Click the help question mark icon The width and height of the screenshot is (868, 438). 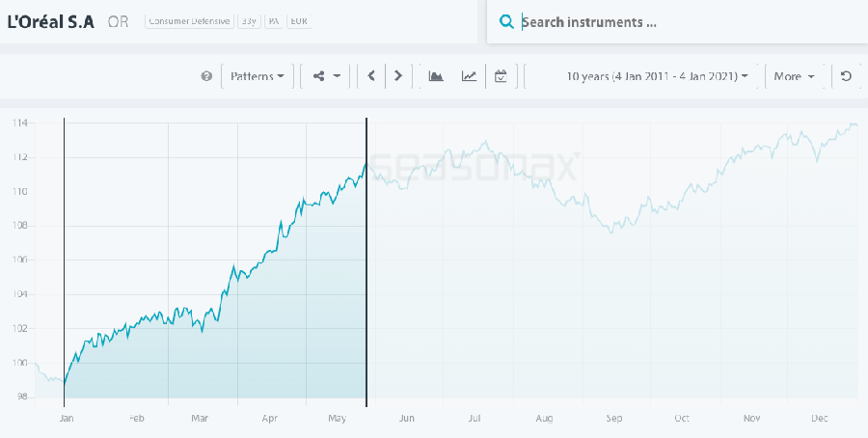pyautogui.click(x=206, y=76)
